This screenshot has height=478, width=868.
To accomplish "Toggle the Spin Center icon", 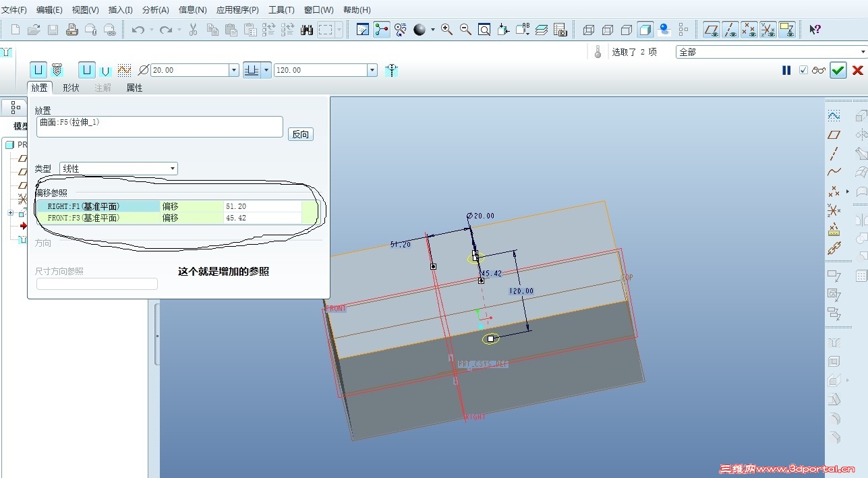I will [382, 30].
